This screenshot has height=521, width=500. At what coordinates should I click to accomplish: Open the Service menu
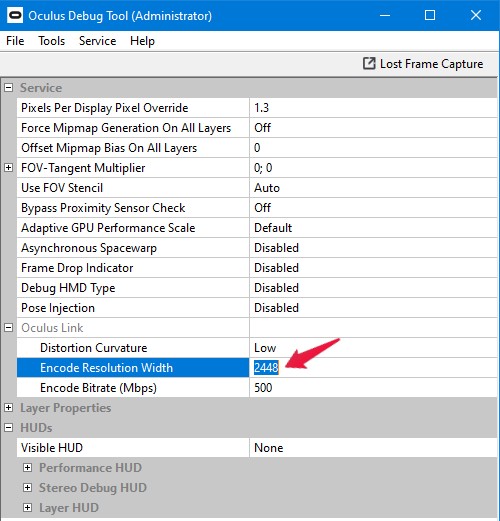pos(97,41)
